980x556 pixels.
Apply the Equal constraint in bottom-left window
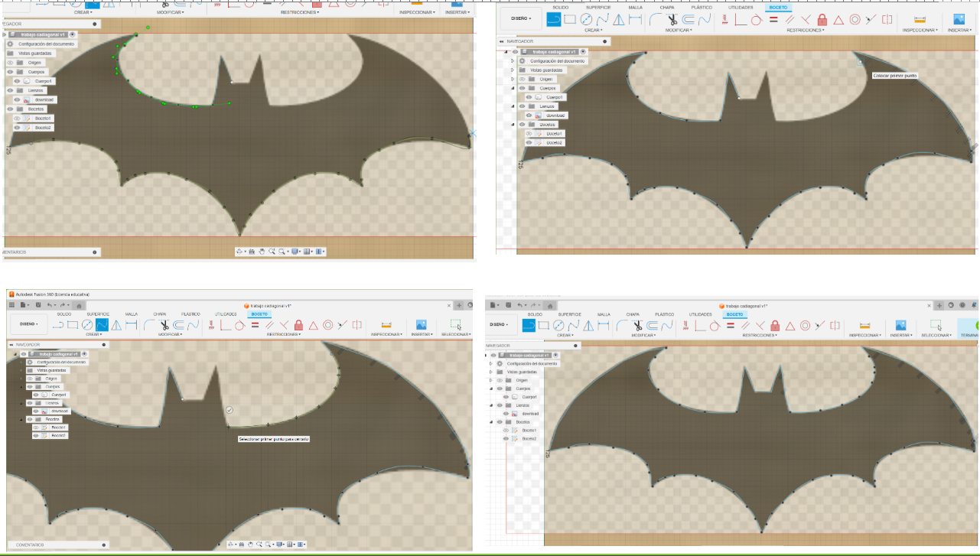tap(255, 325)
